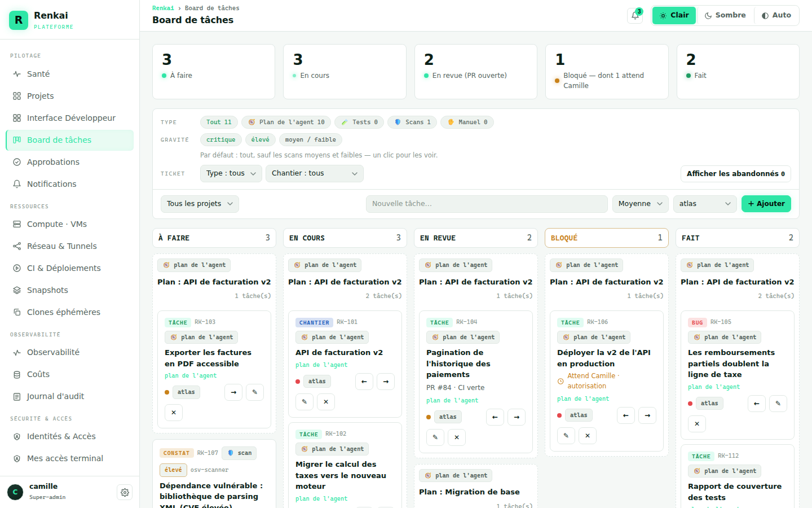This screenshot has height=508, width=812.
Task: Switch theme to Auto
Action: coord(776,15)
